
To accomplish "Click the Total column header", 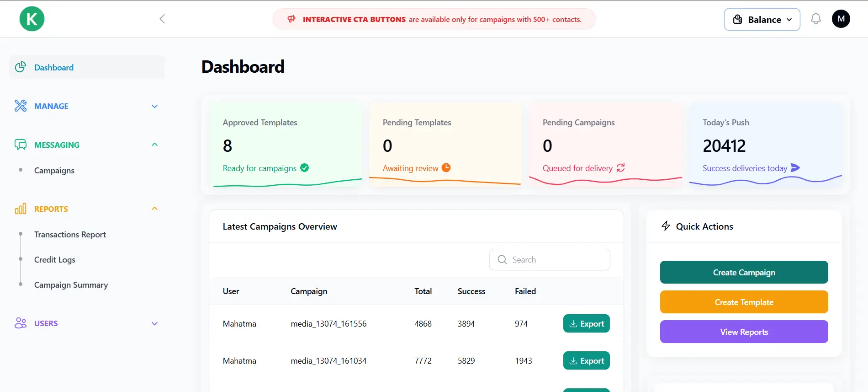I will point(423,291).
